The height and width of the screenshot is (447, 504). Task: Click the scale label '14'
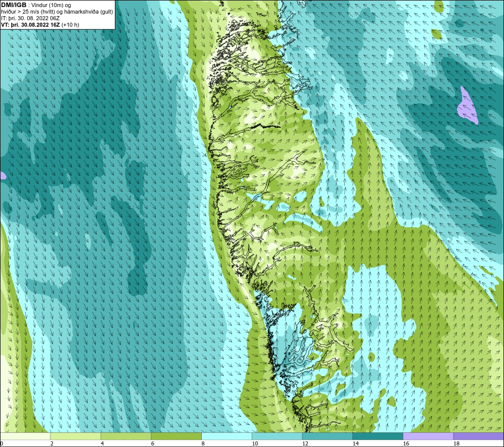coord(355,443)
